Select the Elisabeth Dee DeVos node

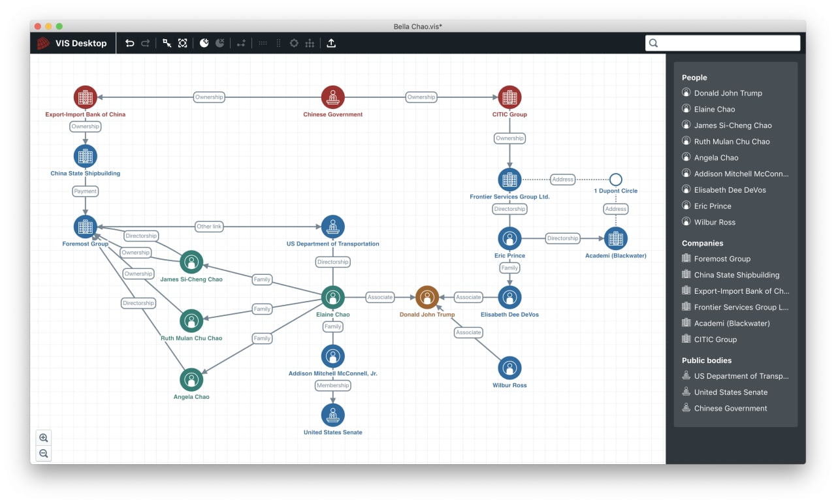pos(509,297)
